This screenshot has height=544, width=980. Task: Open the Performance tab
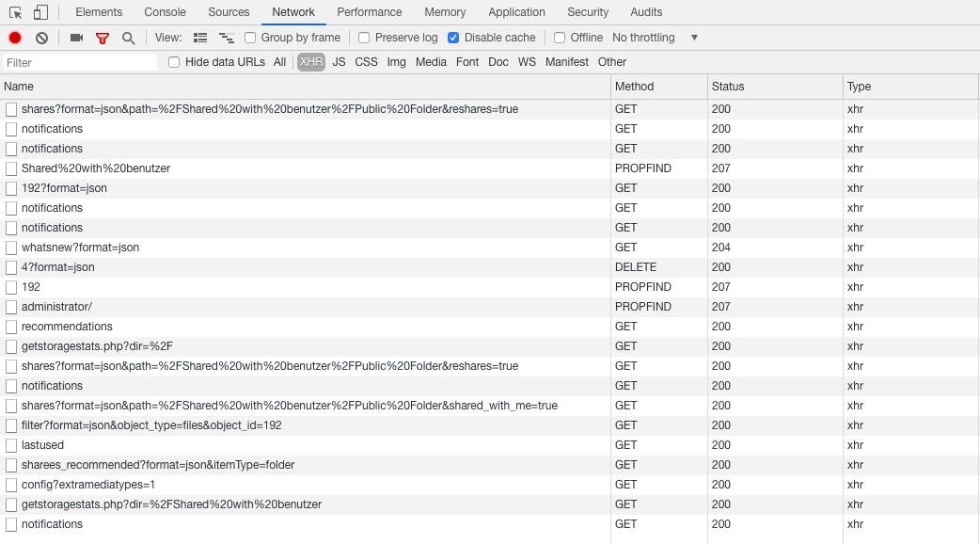tap(370, 12)
